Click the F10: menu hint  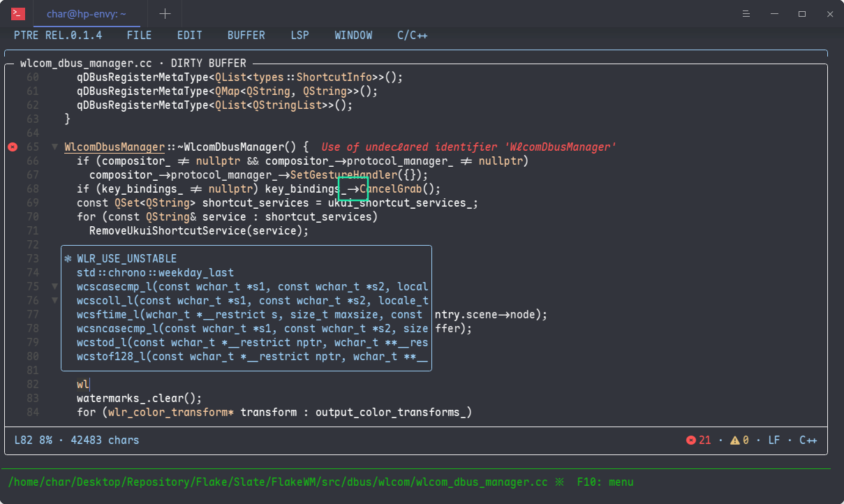click(x=605, y=482)
